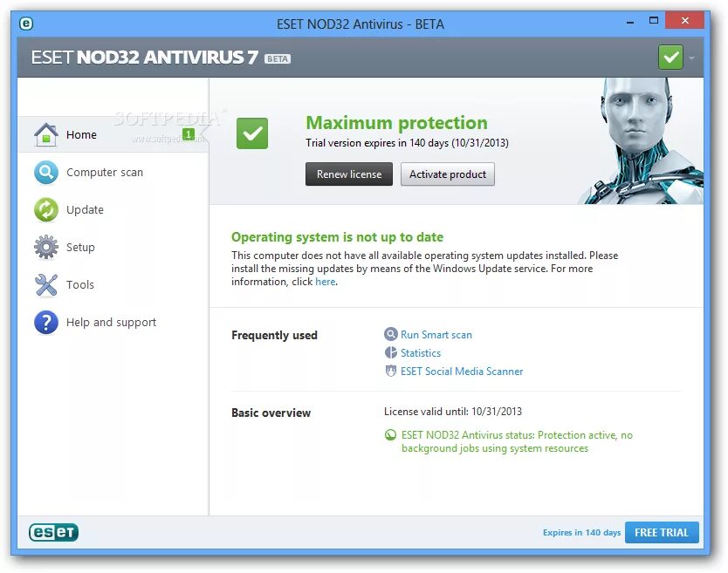
Task: Open ESET Social Media Scanner link
Action: (462, 372)
